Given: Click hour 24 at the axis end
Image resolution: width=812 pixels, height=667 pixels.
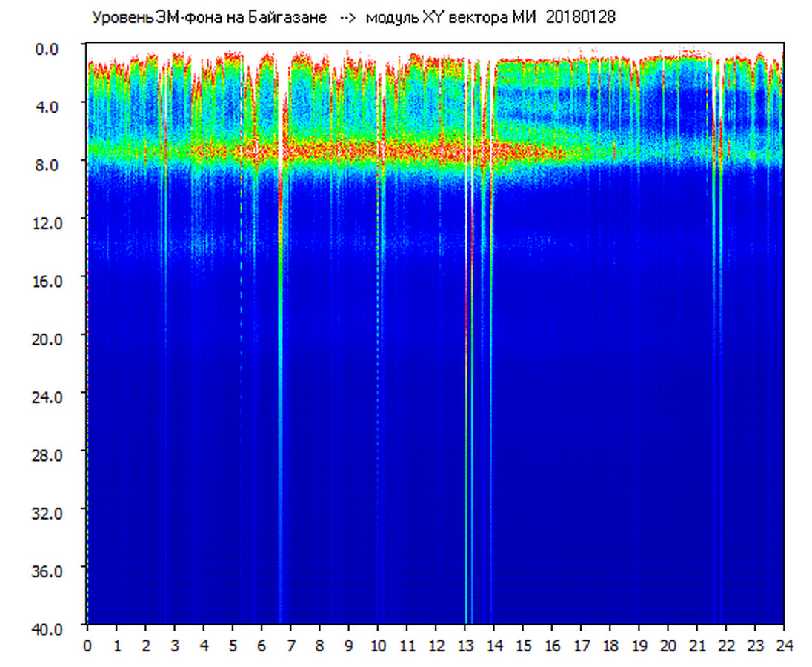Looking at the screenshot, I should click(784, 646).
